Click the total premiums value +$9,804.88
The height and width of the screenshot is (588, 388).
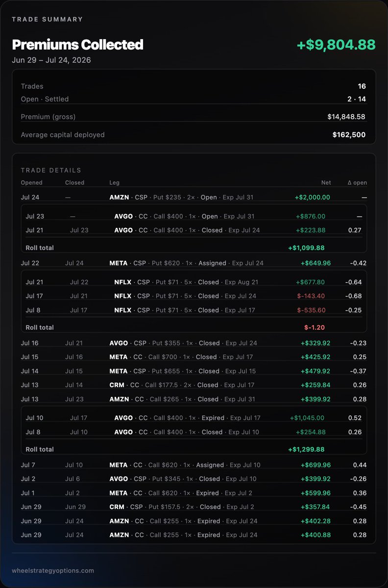(336, 45)
